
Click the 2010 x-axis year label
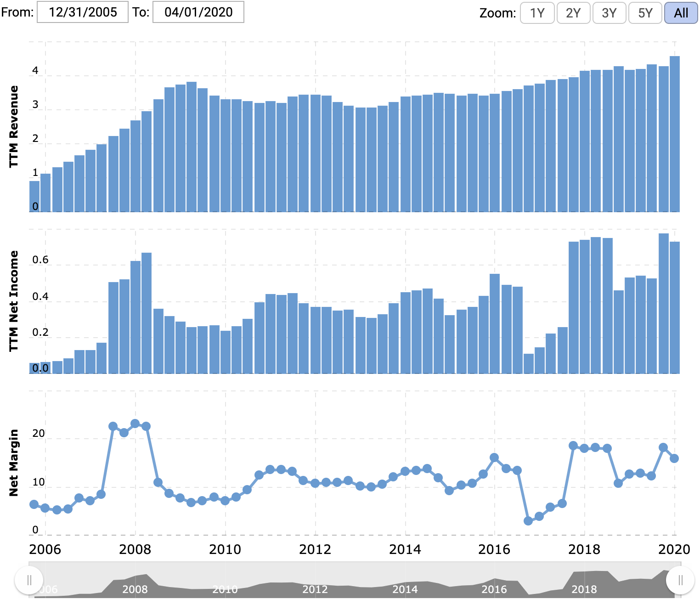(225, 549)
